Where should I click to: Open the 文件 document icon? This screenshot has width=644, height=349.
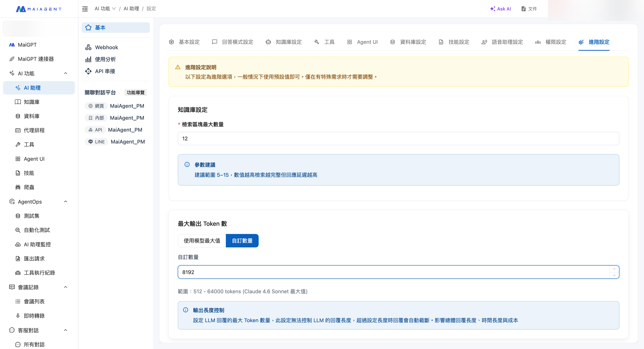click(x=523, y=9)
